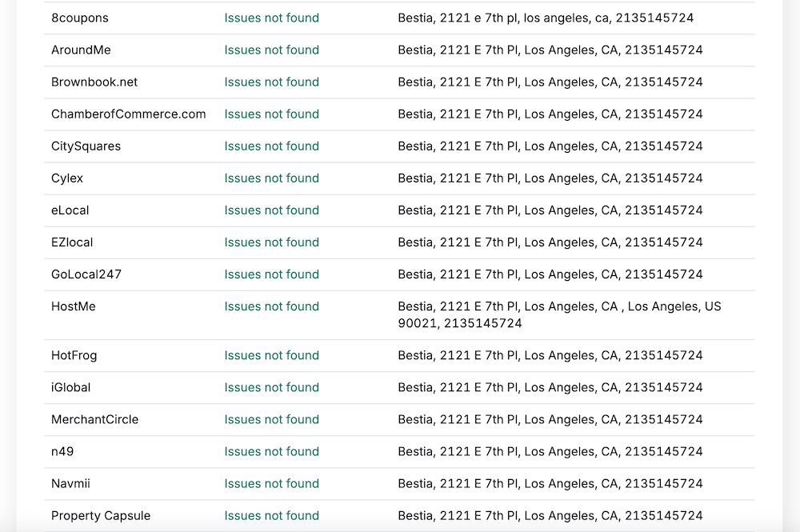Viewport: 800px width, 532px height.
Task: Select the HotFrog directory name
Action: tap(74, 355)
